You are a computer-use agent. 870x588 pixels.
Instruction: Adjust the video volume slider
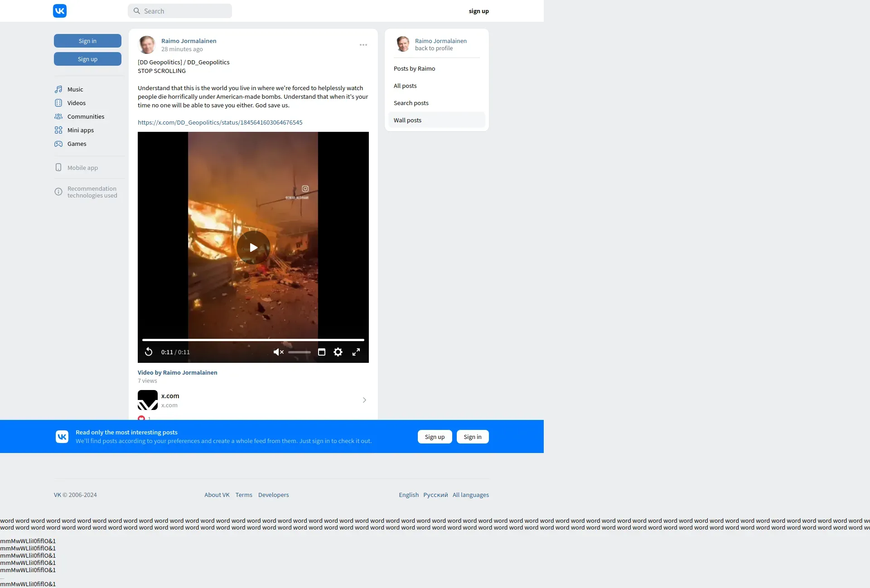click(x=300, y=352)
